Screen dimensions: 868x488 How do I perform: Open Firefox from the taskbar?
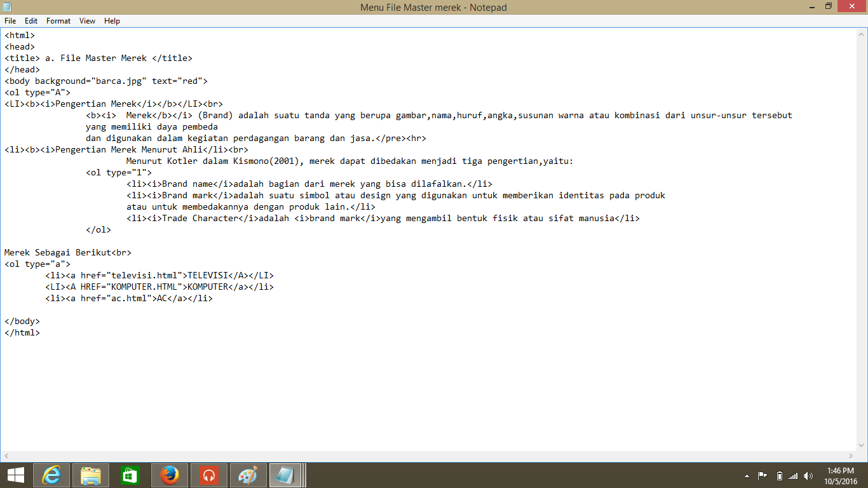coord(169,475)
